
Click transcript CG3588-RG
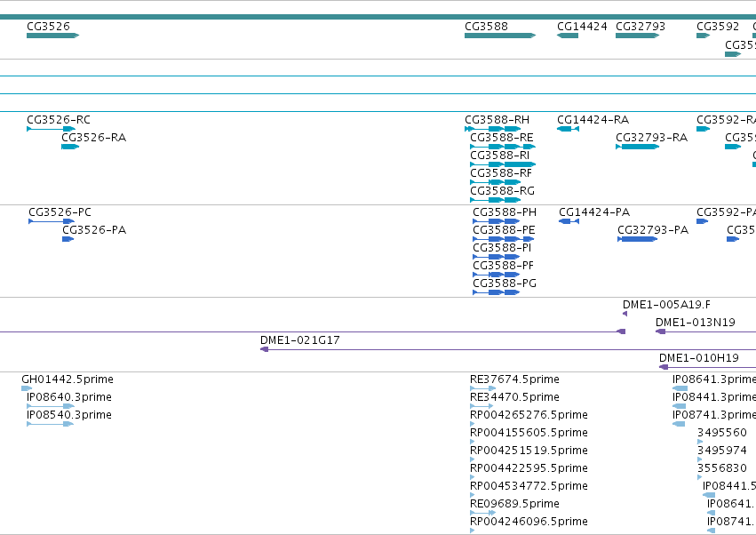495,200
